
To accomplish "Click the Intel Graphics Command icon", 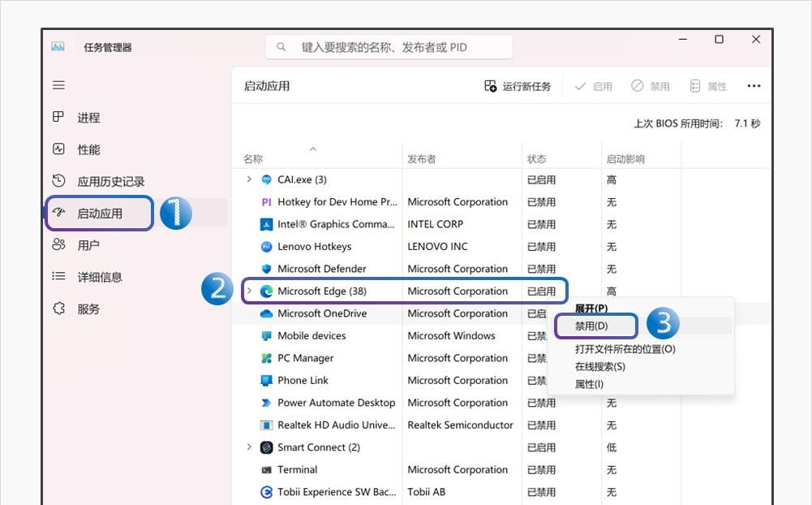I will [266, 225].
